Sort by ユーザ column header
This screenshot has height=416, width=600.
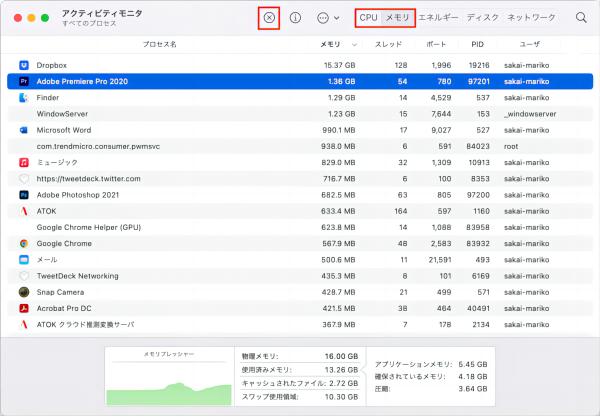click(530, 44)
